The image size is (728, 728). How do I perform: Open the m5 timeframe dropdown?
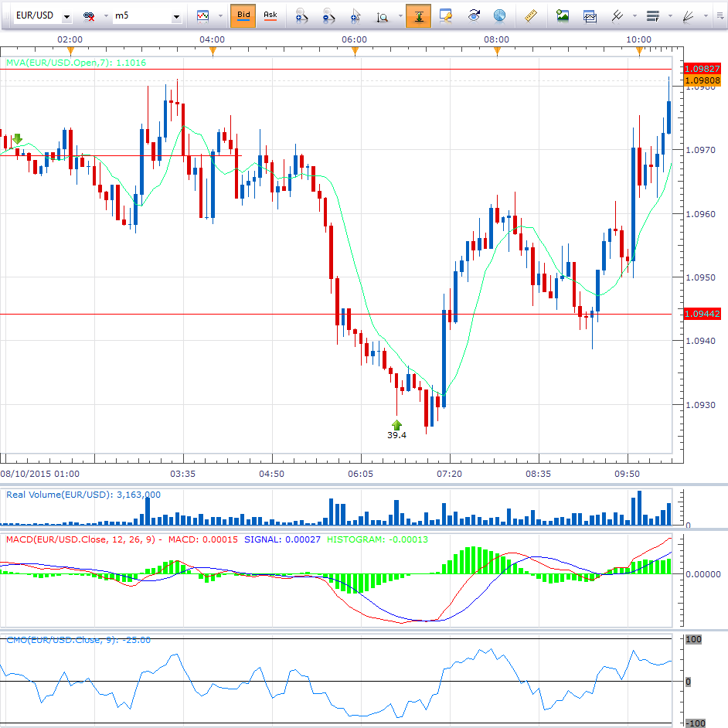point(176,16)
